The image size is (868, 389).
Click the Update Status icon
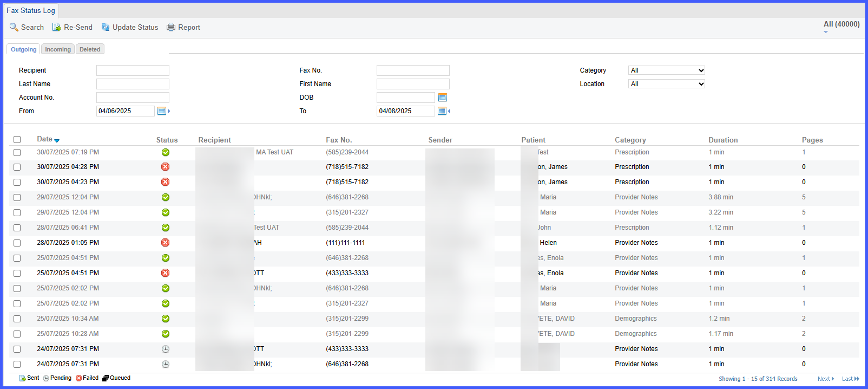(106, 27)
